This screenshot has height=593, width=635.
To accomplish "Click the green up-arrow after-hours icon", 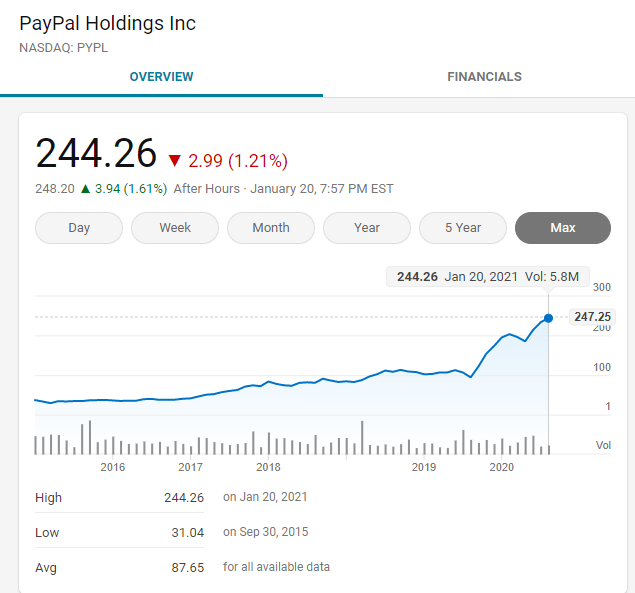I will click(85, 188).
